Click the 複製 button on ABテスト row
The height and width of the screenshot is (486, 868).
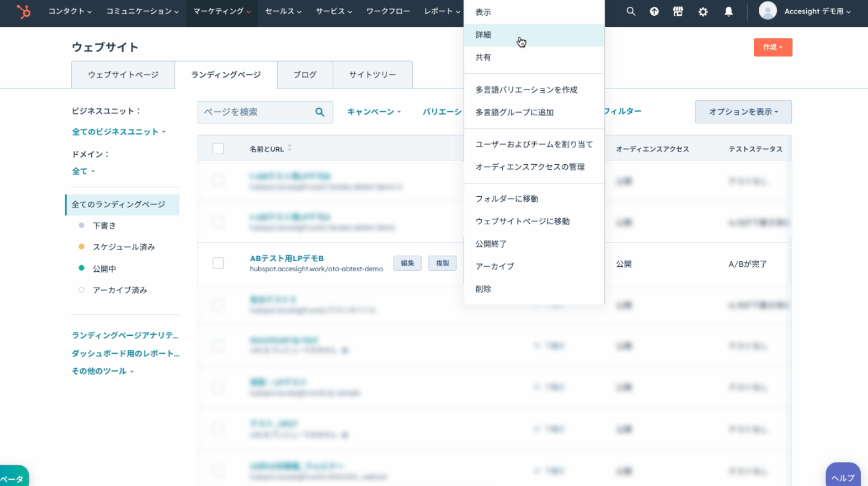click(x=442, y=263)
